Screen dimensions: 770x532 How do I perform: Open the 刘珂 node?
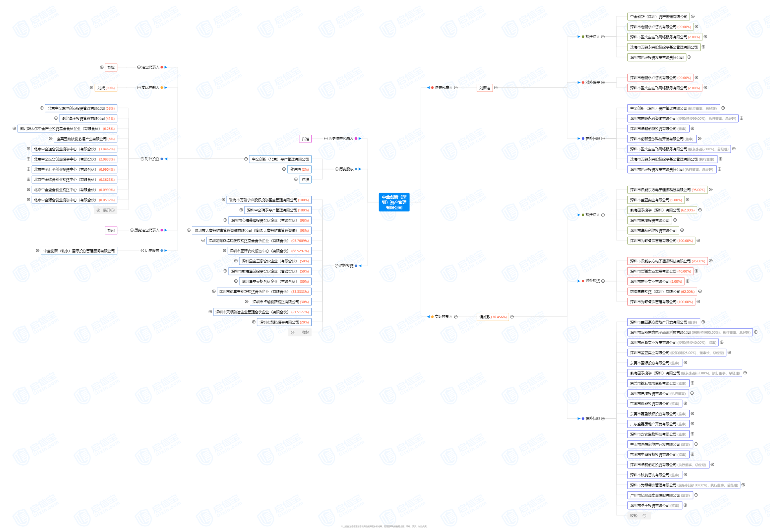pyautogui.click(x=111, y=230)
